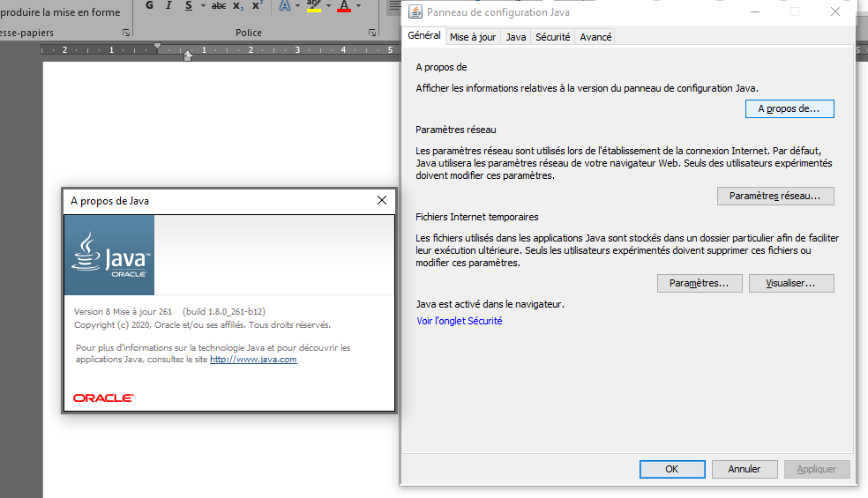
Task: Toggle bold (G) in Word ribbon
Action: pyautogui.click(x=149, y=5)
